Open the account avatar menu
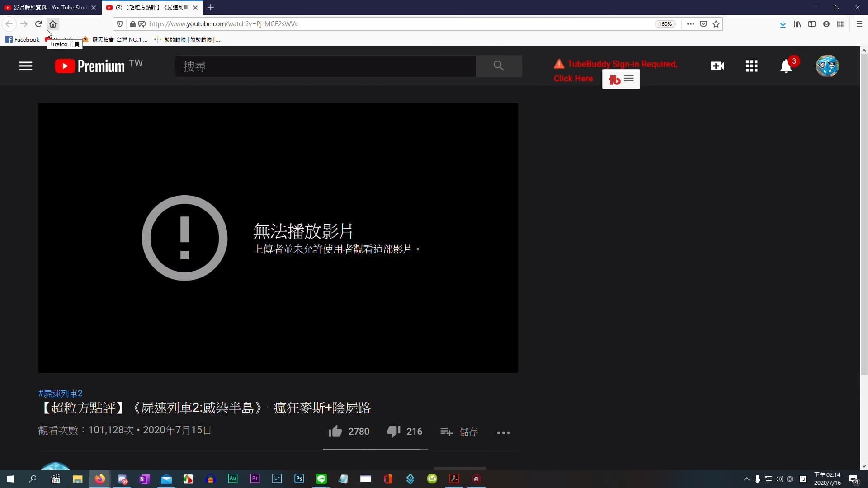The height and width of the screenshot is (488, 868). click(x=827, y=66)
